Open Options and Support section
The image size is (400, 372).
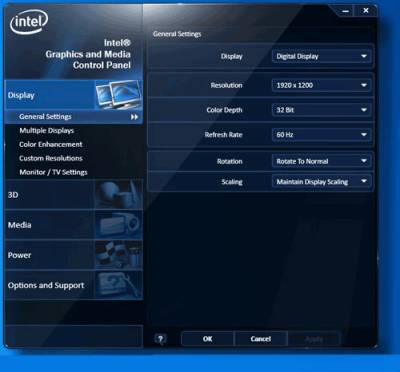[x=74, y=285]
